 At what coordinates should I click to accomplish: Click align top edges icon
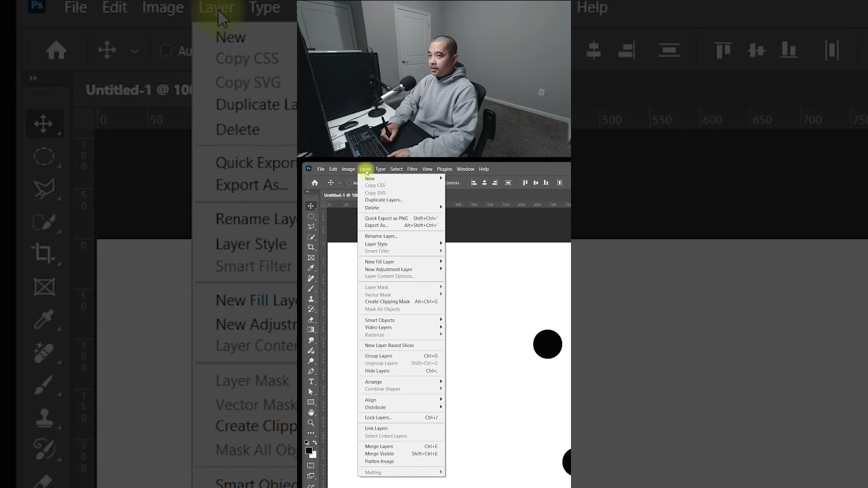click(x=525, y=183)
